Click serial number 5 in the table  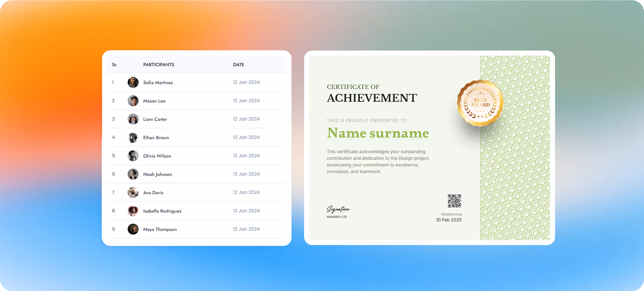click(114, 156)
